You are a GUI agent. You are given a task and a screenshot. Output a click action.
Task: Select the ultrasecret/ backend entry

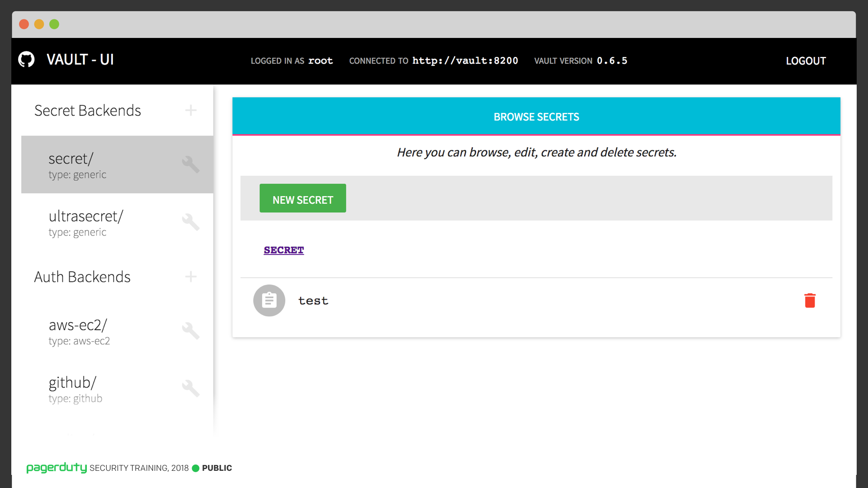pyautogui.click(x=117, y=222)
